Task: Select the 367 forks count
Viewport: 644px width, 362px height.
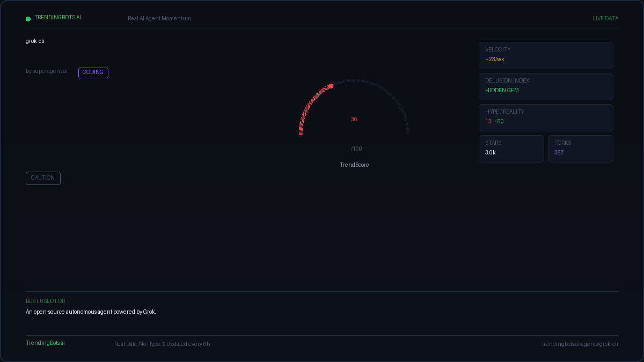Action: 559,153
